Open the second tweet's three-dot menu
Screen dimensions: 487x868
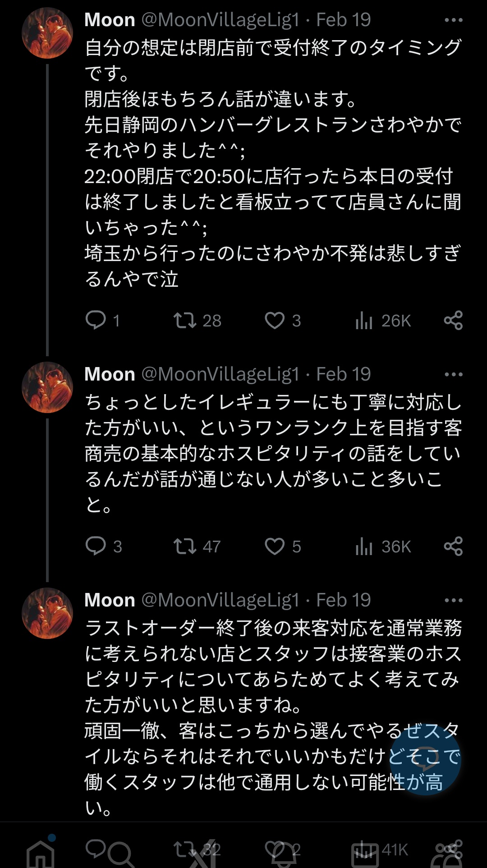453,375
